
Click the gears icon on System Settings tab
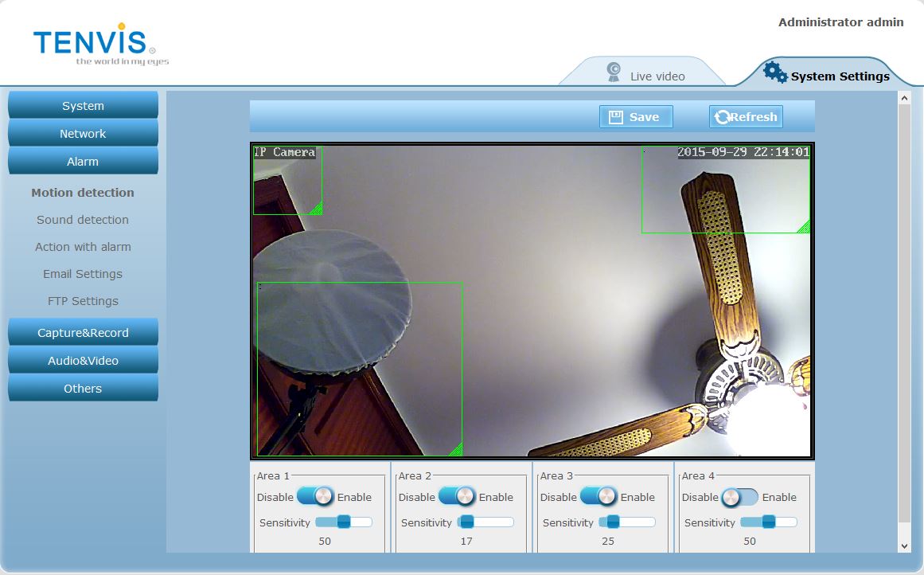click(x=774, y=72)
